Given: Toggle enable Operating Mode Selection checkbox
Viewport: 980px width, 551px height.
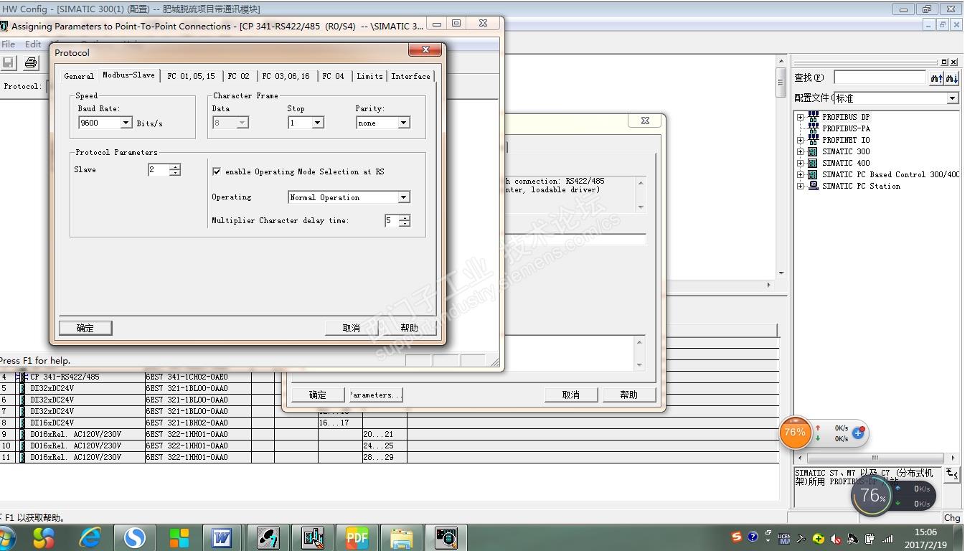Looking at the screenshot, I should coord(217,171).
